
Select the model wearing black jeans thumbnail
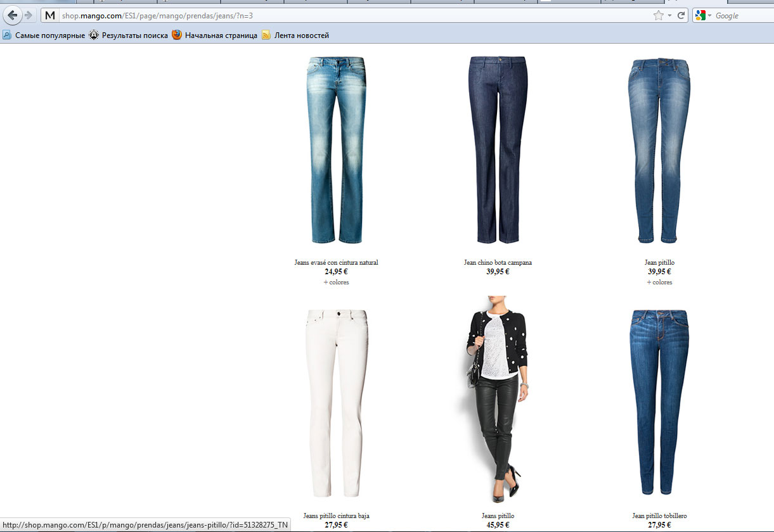(498, 399)
